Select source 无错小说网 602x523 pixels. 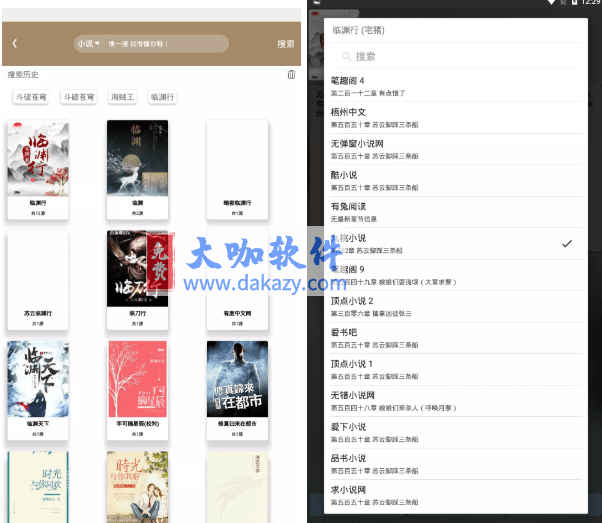point(455,401)
